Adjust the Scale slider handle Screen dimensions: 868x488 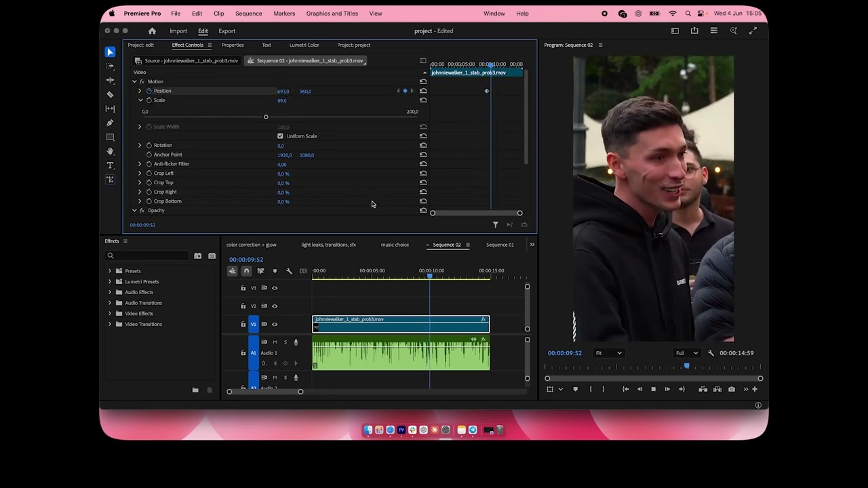(x=266, y=117)
